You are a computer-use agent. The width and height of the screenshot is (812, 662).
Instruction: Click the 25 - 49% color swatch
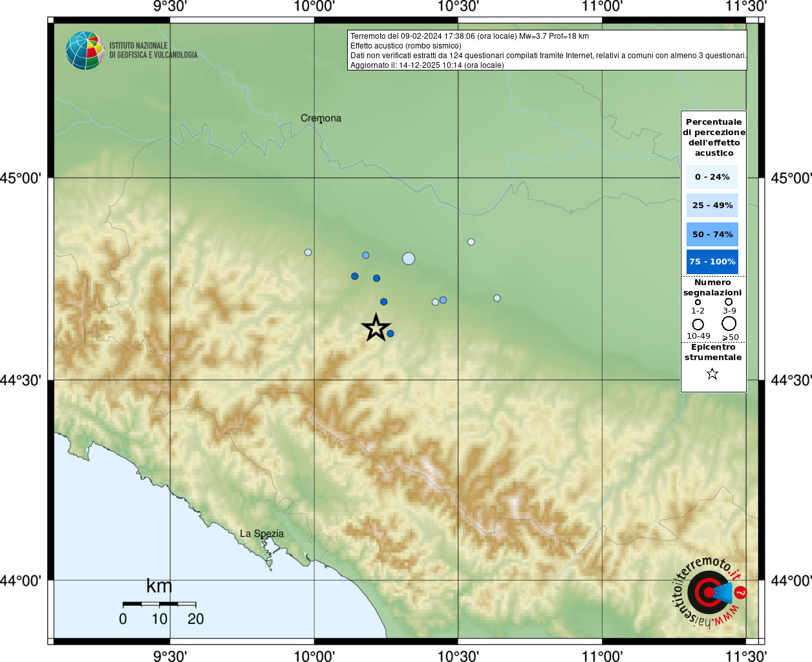[x=712, y=206]
